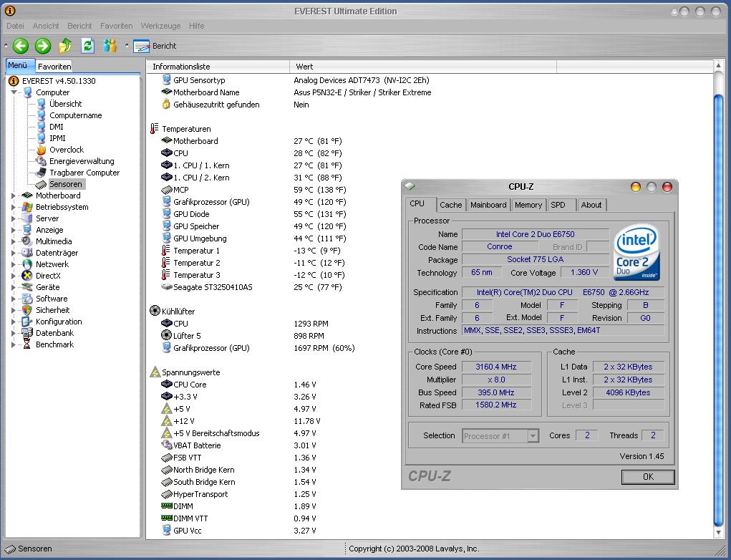Click the DirectX icon in the tree

(27, 276)
